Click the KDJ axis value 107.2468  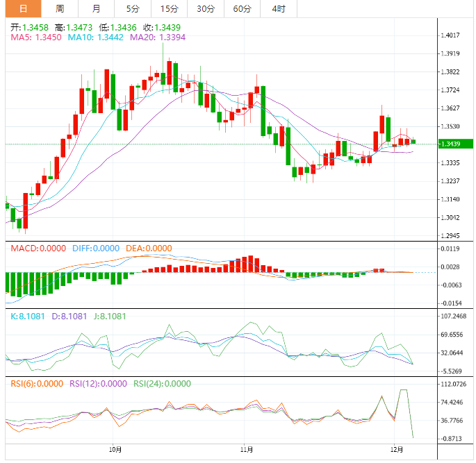[454, 317]
